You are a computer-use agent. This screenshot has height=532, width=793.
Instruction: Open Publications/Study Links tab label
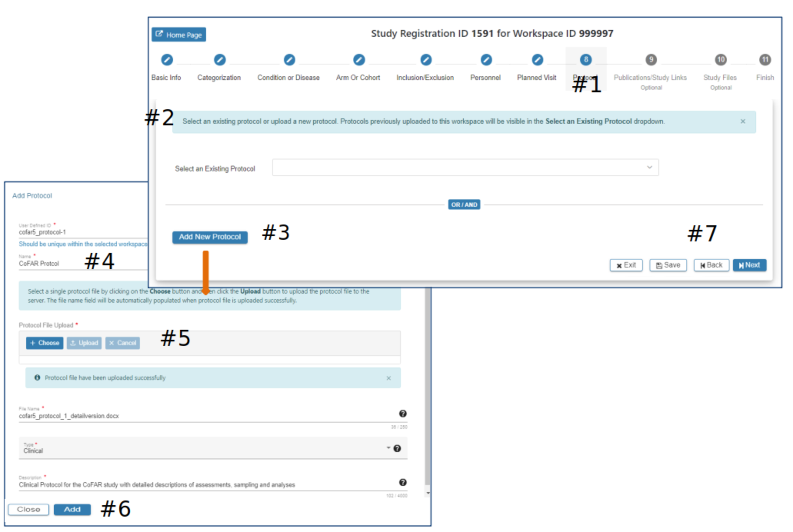coord(650,78)
